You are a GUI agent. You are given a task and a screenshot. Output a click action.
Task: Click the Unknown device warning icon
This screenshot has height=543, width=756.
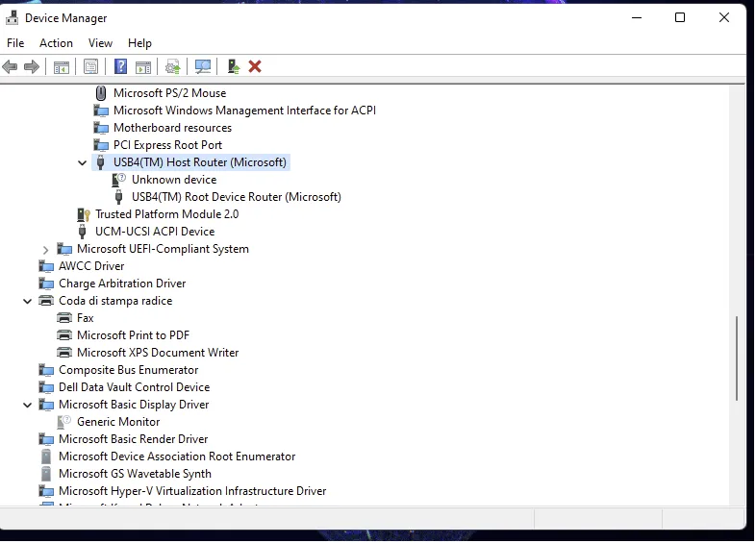[119, 180]
